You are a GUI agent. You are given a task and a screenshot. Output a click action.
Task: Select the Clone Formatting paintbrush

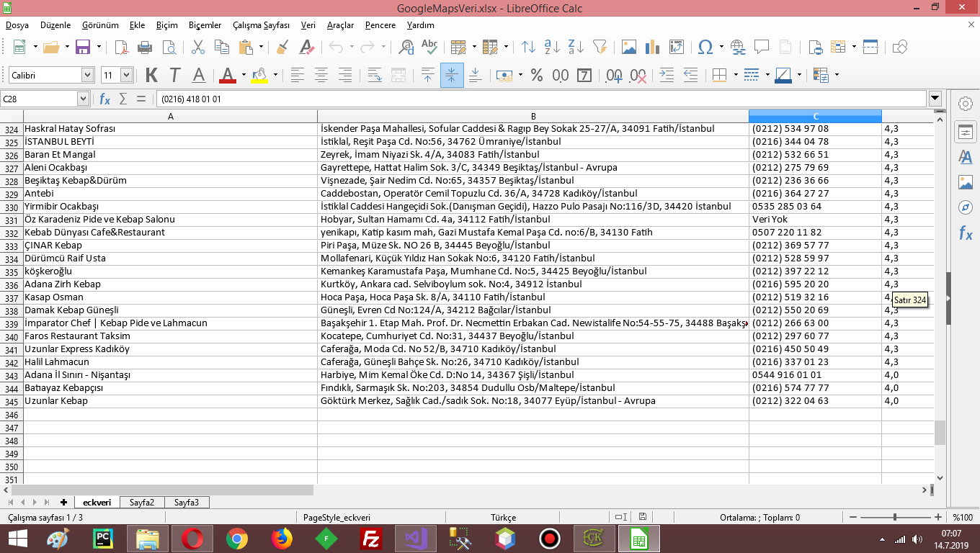tap(283, 48)
